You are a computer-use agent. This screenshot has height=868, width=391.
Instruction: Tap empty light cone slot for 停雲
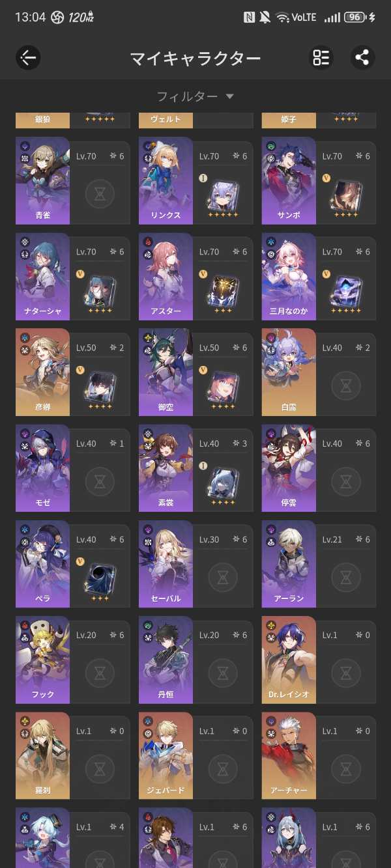tap(345, 483)
